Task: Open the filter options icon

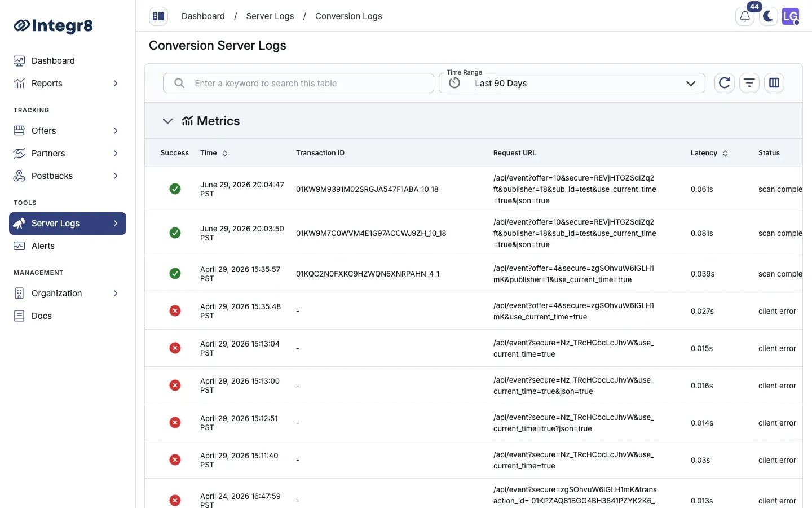Action: coord(749,83)
